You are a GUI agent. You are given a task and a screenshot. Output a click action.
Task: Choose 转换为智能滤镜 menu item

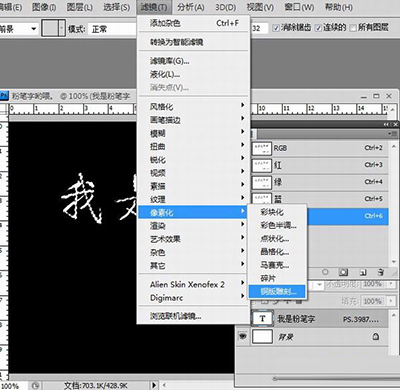coord(193,42)
